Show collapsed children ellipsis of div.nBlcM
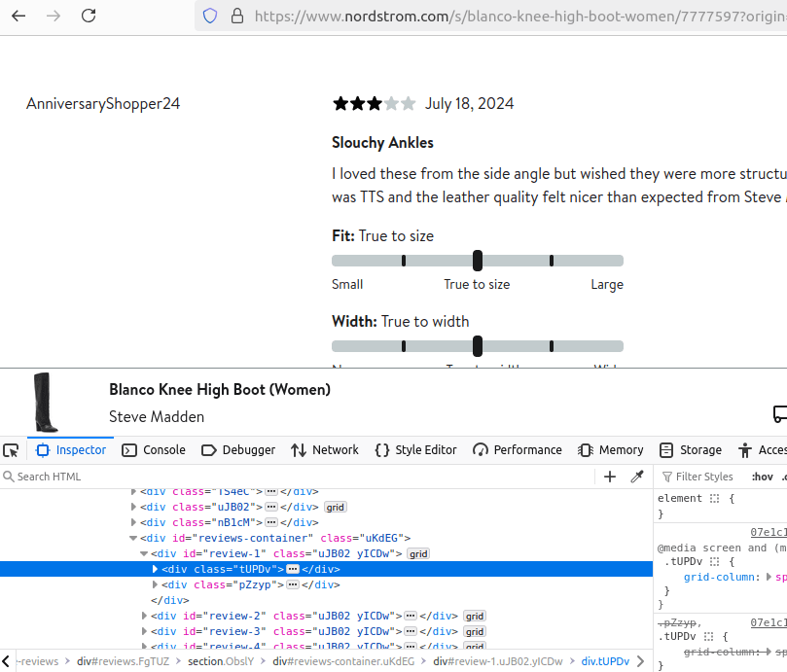The width and height of the screenshot is (787, 672). click(271, 522)
